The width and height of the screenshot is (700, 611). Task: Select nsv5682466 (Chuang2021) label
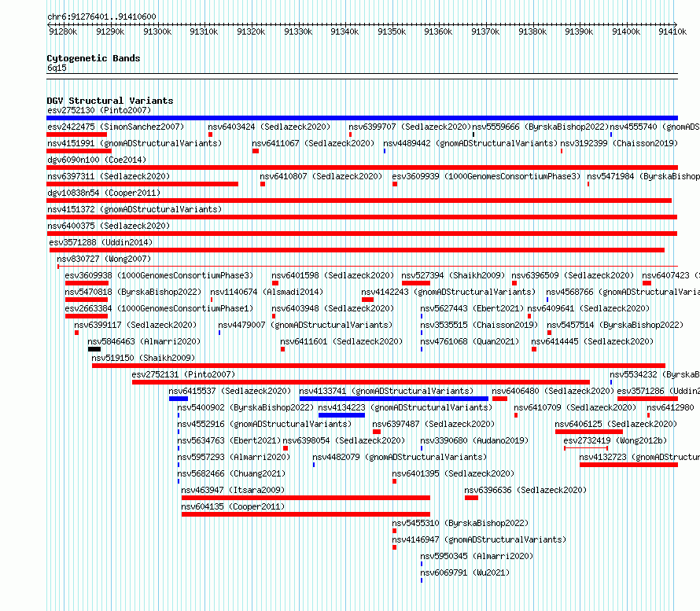tap(231, 473)
